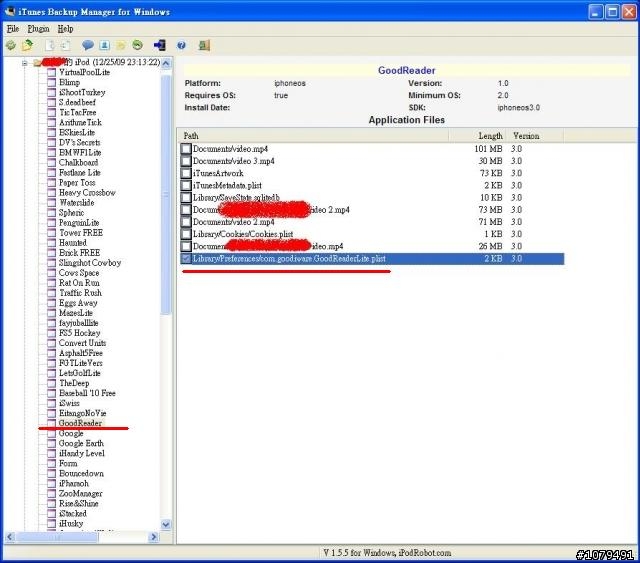Image resolution: width=640 pixels, height=563 pixels.
Task: Click icon beside Waterslide
Action: click(x=51, y=203)
